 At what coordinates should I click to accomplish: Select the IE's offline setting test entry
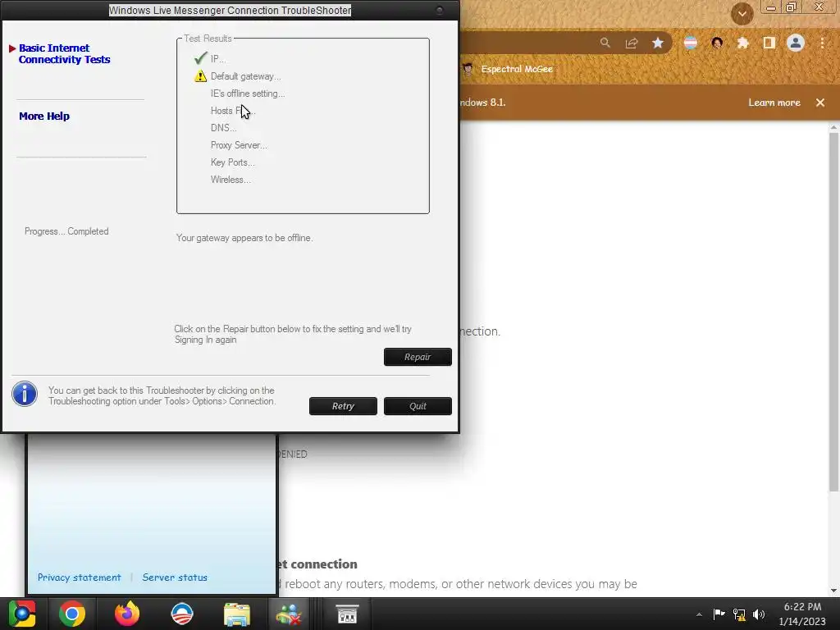[x=248, y=94]
